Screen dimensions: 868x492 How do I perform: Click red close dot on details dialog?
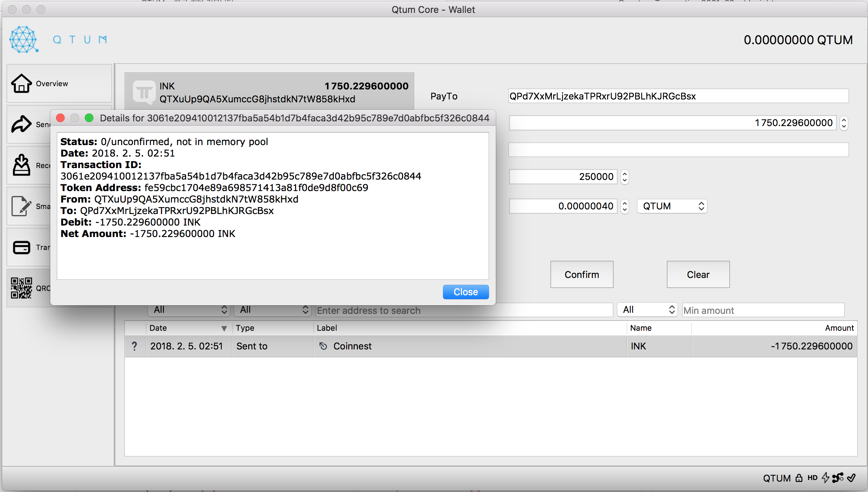[x=60, y=118]
